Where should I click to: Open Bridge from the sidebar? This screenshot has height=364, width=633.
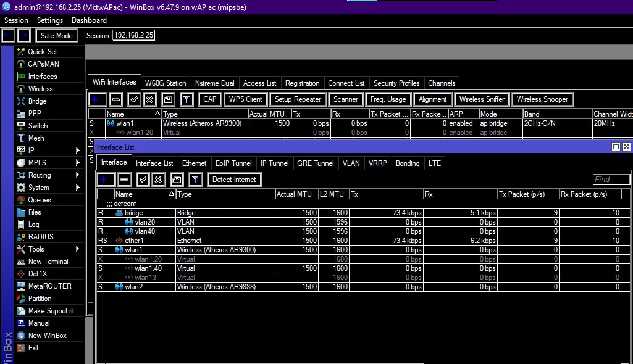click(37, 101)
